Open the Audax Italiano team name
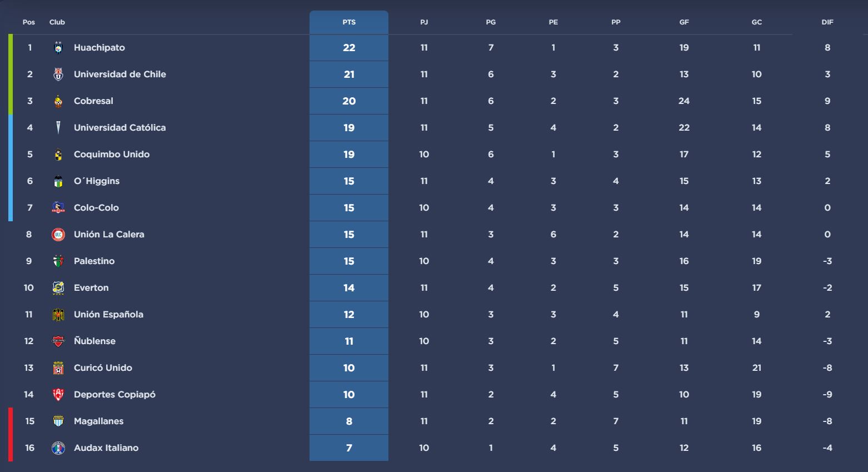 coord(106,448)
